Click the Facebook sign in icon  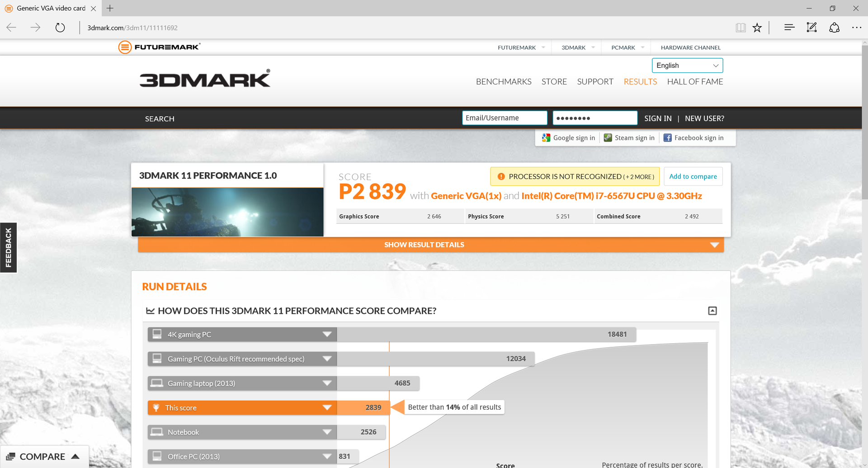point(667,137)
